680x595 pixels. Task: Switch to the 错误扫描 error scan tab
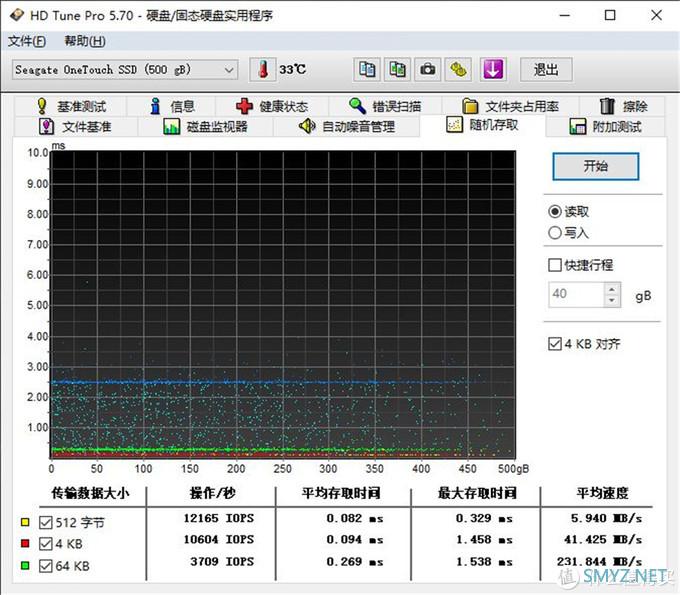point(385,106)
